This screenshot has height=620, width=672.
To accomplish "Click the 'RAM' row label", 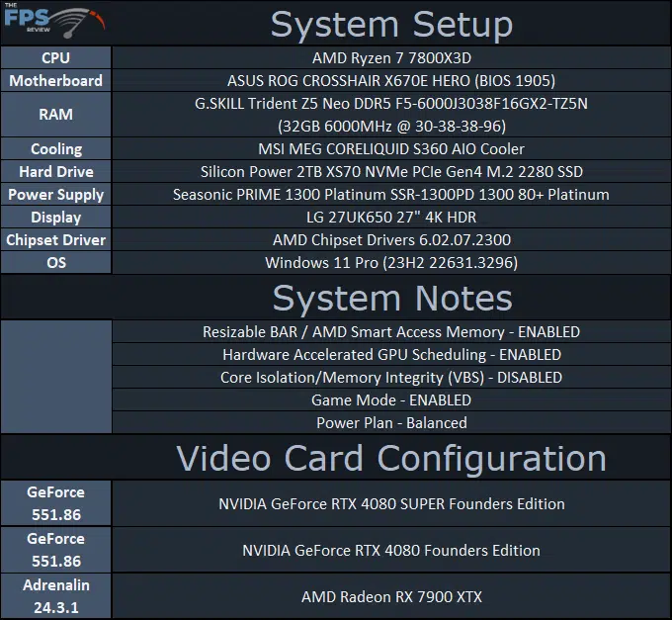I will pyautogui.click(x=55, y=115).
